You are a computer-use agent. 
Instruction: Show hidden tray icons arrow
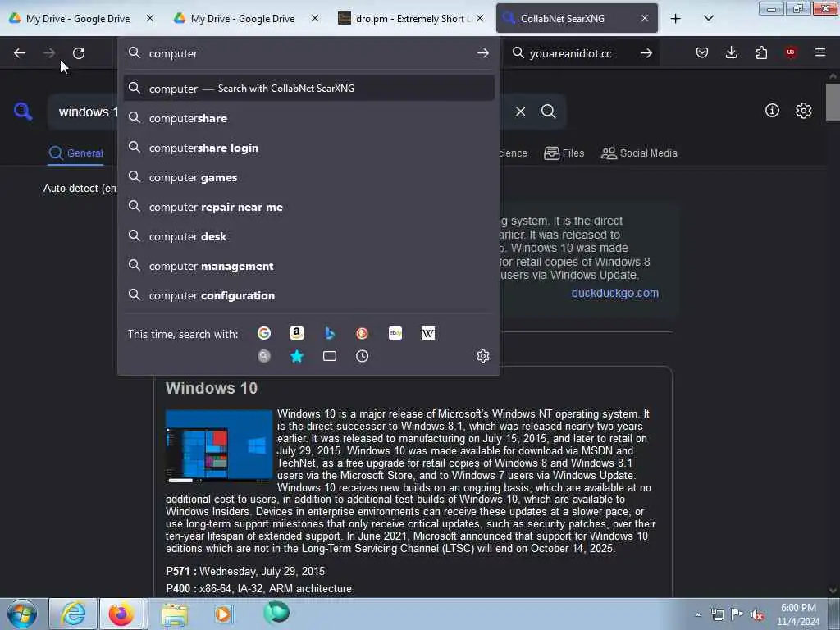click(697, 614)
